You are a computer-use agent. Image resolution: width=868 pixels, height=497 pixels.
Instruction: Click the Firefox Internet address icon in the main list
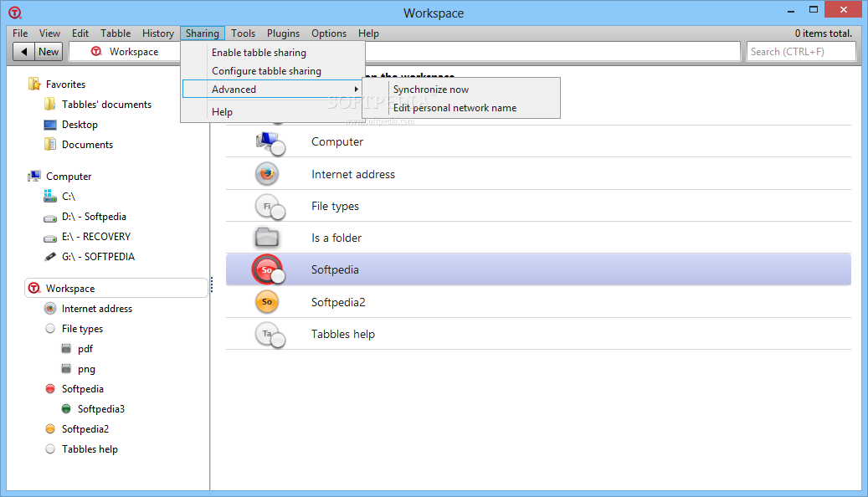coord(267,174)
